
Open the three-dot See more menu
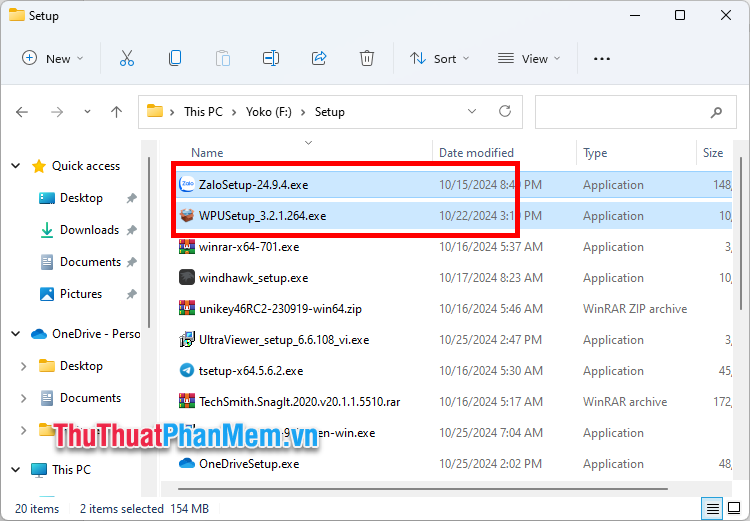pos(602,59)
